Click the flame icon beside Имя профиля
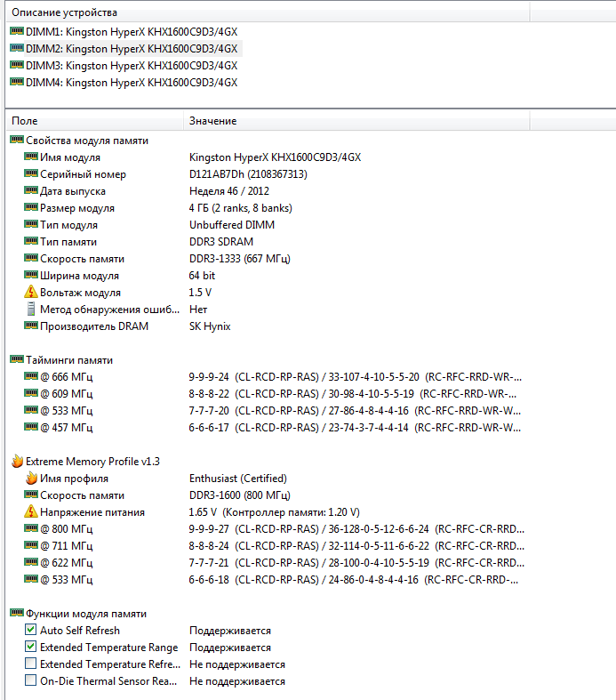616x700 pixels. 31,479
